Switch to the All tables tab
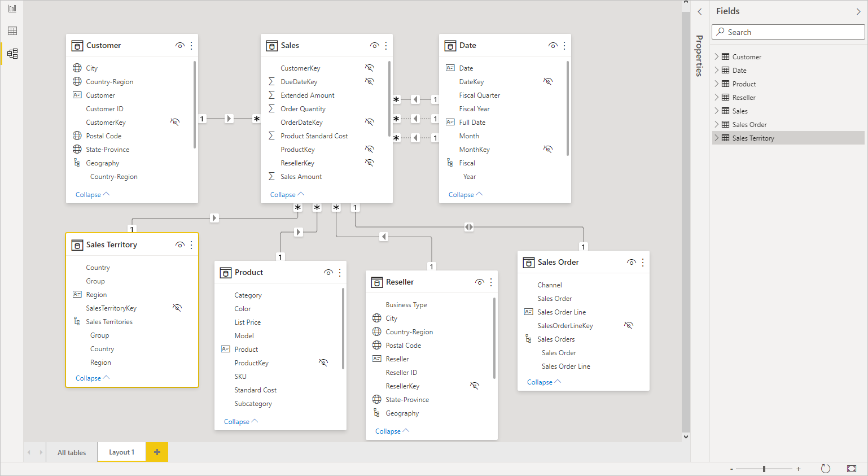The width and height of the screenshot is (868, 476). tap(71, 452)
